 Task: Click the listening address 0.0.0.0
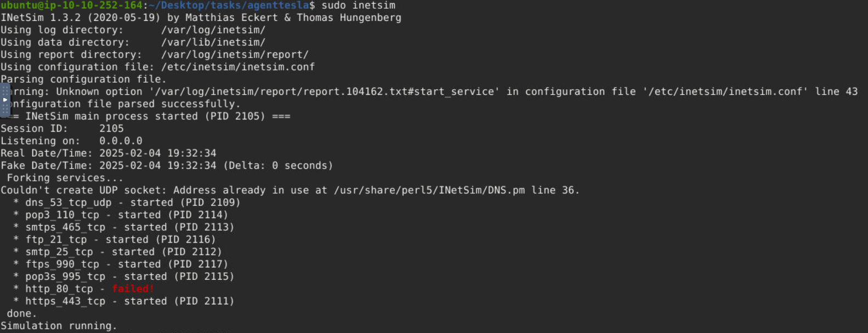click(121, 141)
